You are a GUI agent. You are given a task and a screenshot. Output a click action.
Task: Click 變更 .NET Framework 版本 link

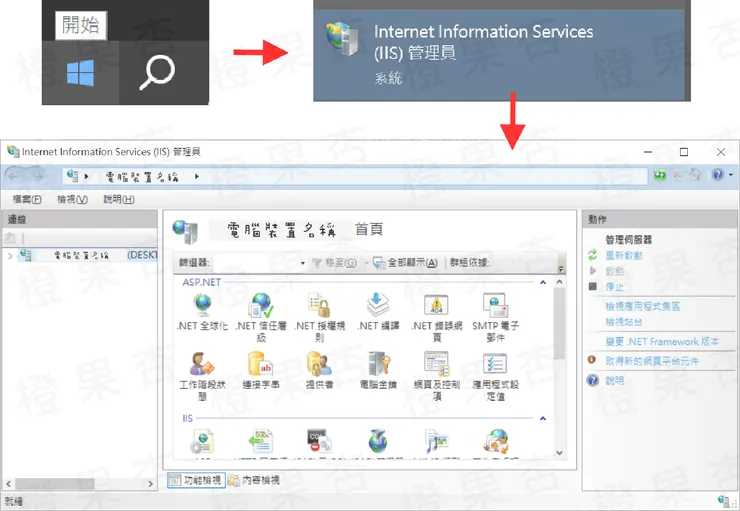[x=663, y=341]
